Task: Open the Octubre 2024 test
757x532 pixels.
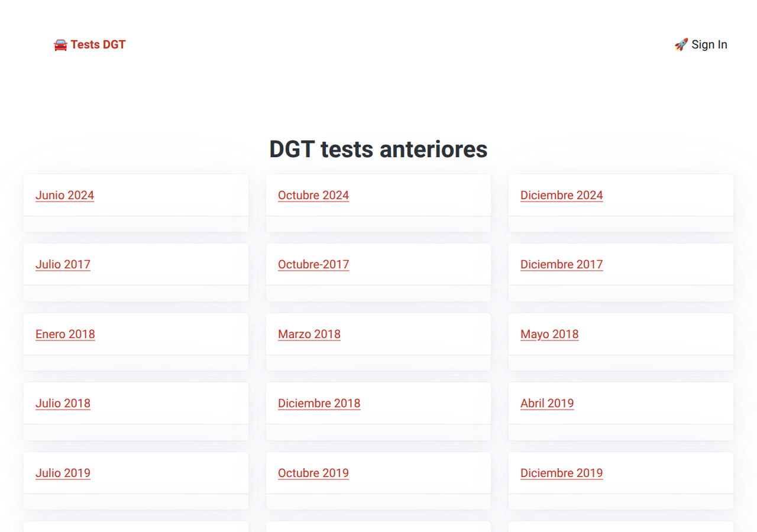Action: [313, 196]
